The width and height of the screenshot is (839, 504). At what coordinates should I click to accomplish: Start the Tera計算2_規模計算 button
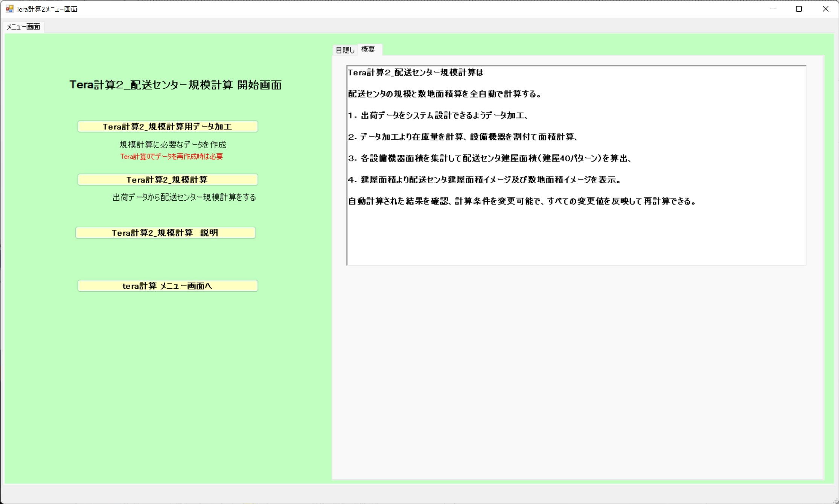coord(167,180)
